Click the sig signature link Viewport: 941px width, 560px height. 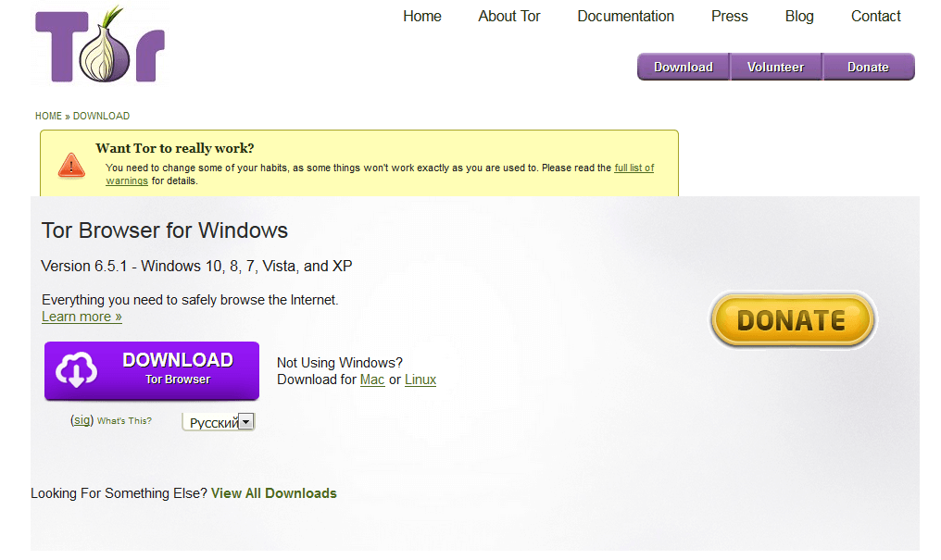click(x=82, y=419)
